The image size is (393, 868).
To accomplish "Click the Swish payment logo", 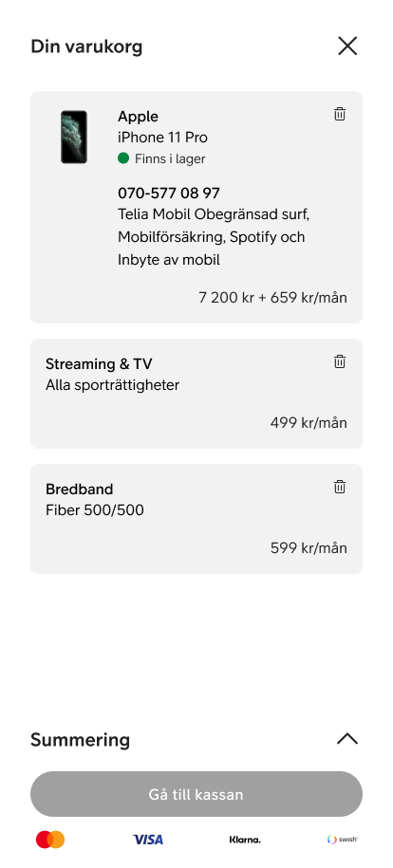I will pyautogui.click(x=343, y=840).
